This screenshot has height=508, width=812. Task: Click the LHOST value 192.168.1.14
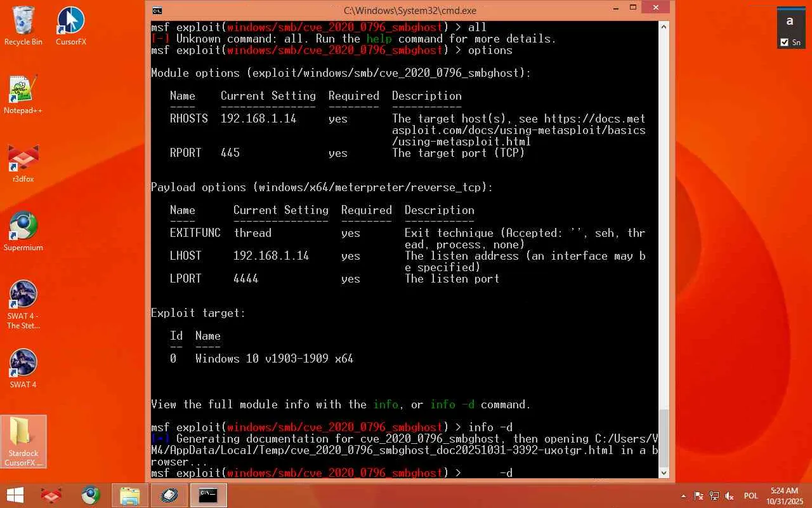(272, 256)
